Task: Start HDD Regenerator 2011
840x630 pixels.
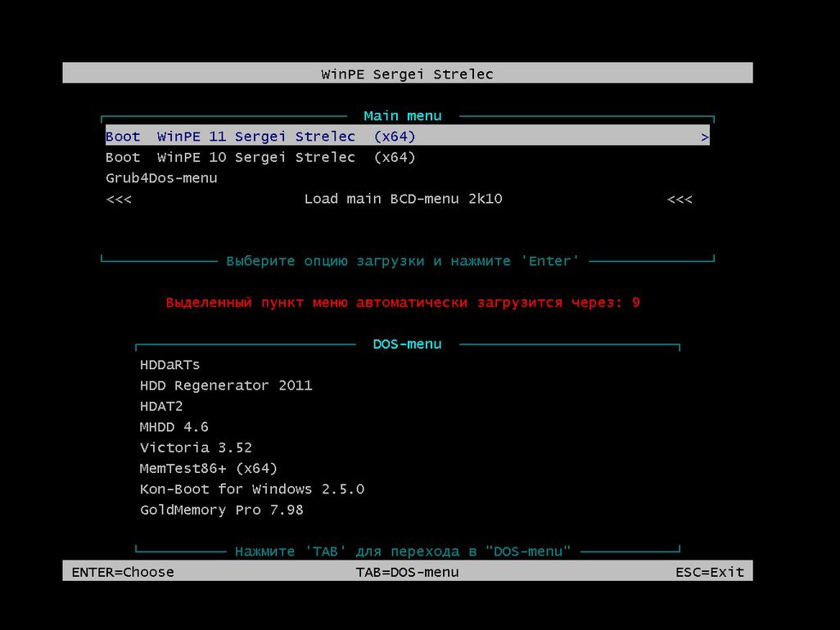Action: point(226,385)
